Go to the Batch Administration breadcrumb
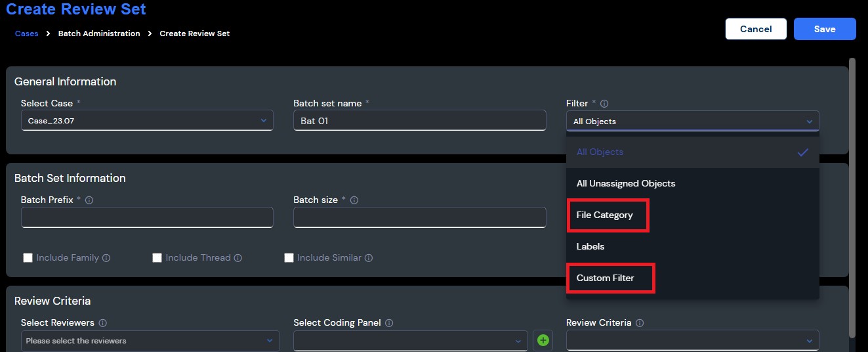This screenshot has width=868, height=352. pyautogui.click(x=99, y=33)
